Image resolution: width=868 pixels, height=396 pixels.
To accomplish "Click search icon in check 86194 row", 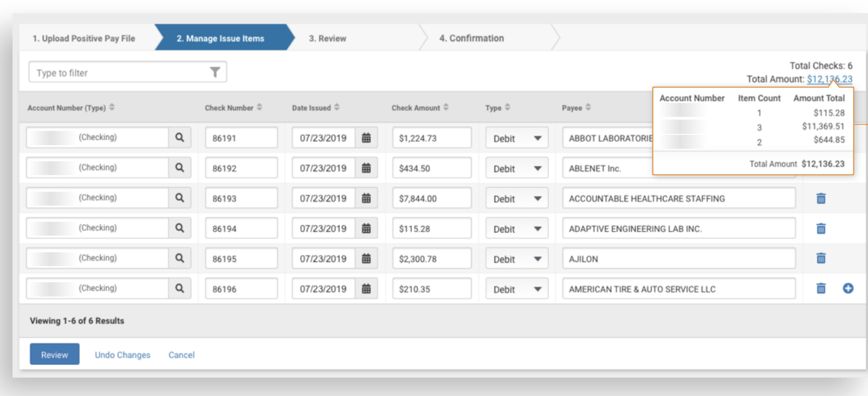I will 180,228.
